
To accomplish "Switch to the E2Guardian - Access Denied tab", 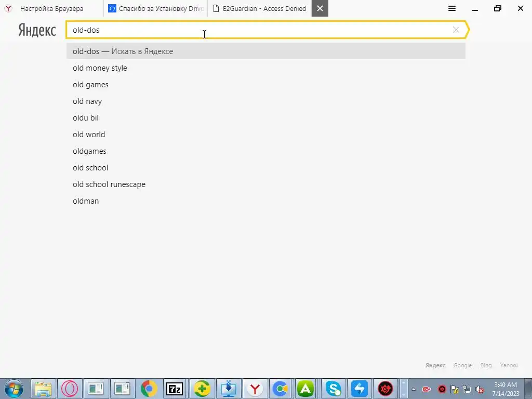I will [260, 8].
